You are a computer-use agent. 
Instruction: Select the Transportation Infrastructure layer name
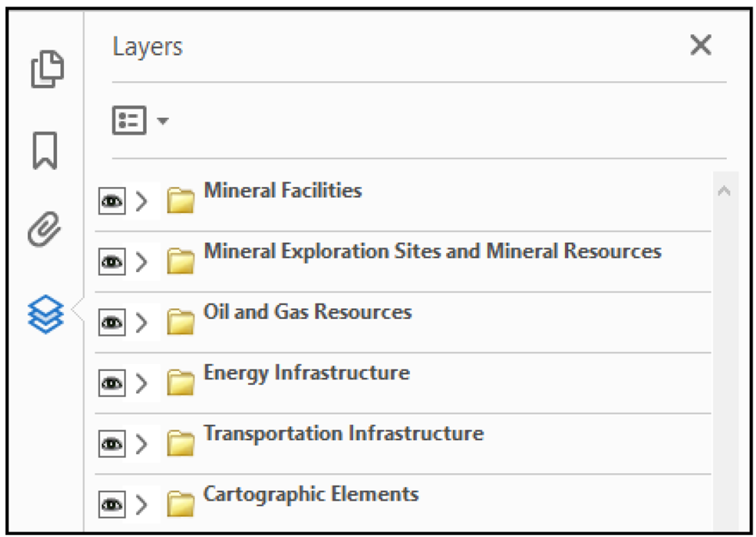[344, 434]
